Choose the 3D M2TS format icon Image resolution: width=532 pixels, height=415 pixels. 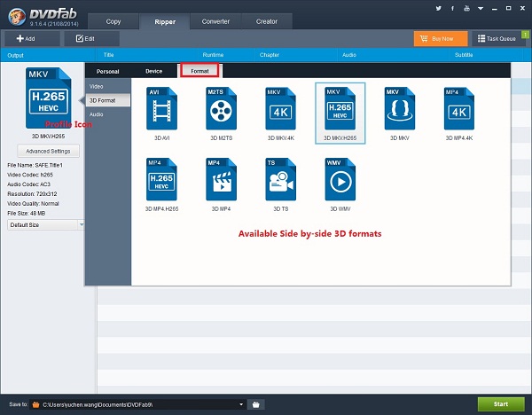pyautogui.click(x=221, y=108)
